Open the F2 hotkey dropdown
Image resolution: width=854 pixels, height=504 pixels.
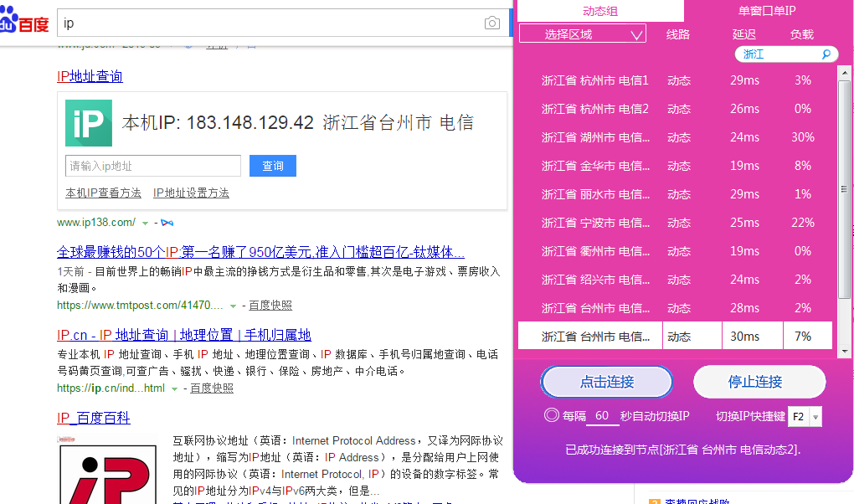click(x=815, y=417)
